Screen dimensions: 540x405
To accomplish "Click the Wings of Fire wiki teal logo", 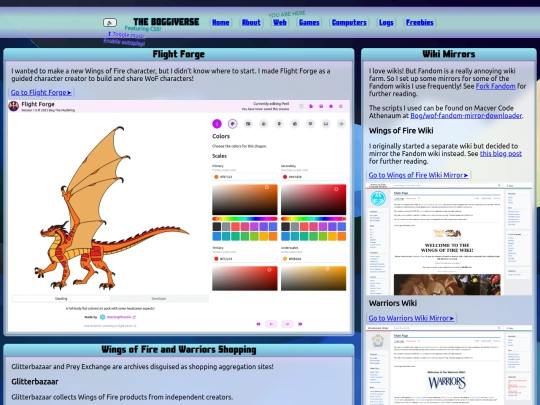I will tap(378, 198).
